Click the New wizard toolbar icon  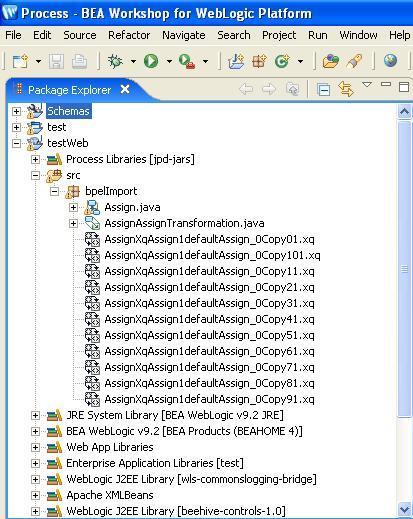(x=20, y=61)
